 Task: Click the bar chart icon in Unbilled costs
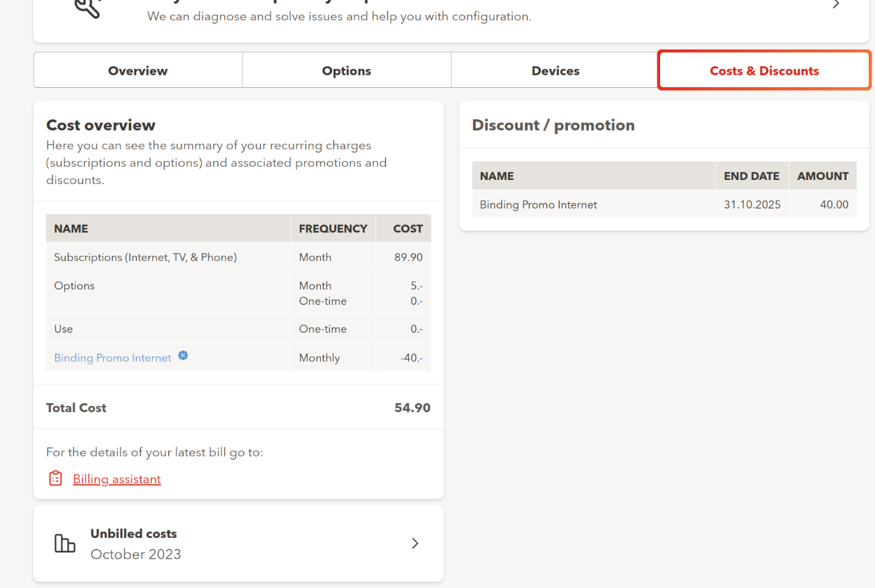click(x=65, y=543)
